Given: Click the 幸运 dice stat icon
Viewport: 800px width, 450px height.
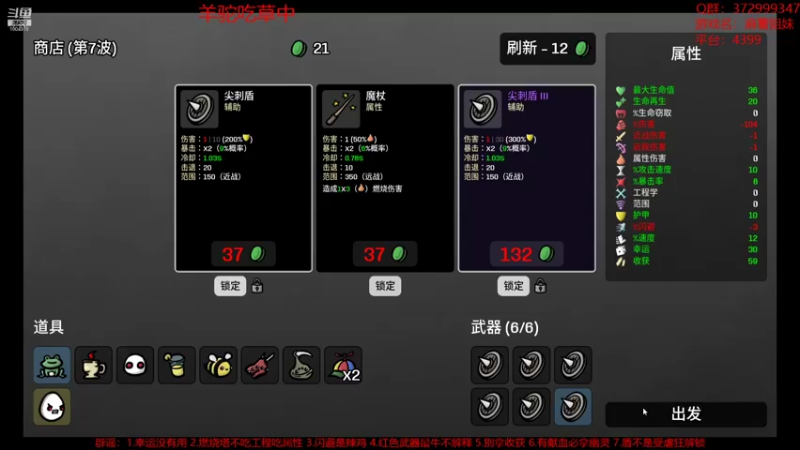Looking at the screenshot, I should (x=620, y=249).
